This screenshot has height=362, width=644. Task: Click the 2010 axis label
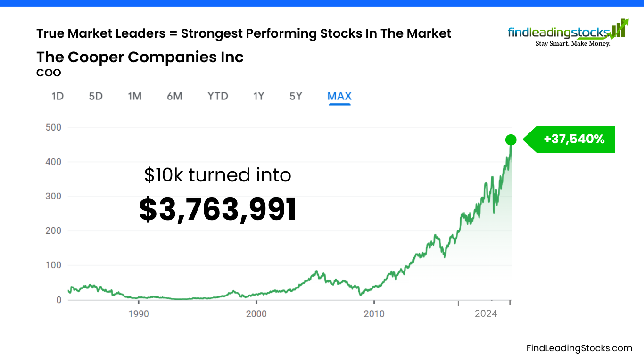373,313
